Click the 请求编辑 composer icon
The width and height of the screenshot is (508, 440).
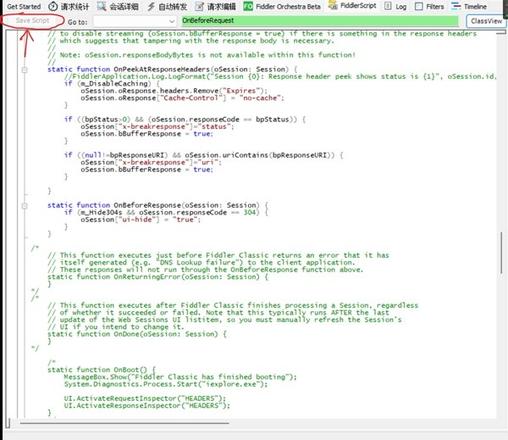[199, 6]
